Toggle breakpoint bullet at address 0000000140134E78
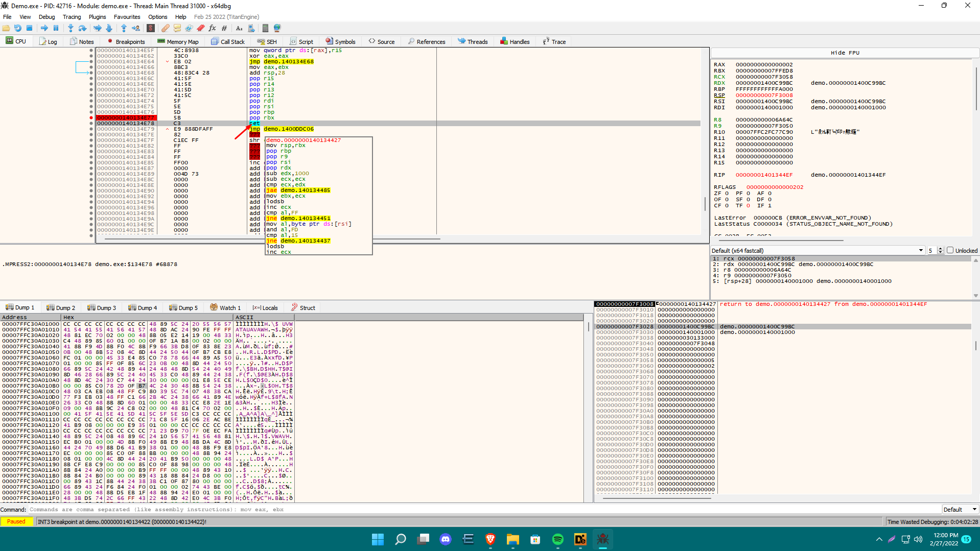980x551 pixels. pyautogui.click(x=91, y=123)
